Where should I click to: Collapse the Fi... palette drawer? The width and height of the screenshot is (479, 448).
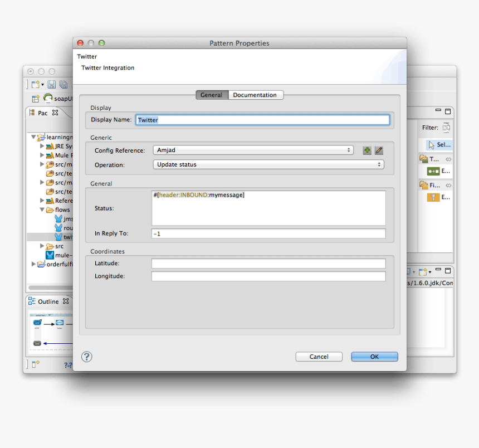click(x=436, y=185)
